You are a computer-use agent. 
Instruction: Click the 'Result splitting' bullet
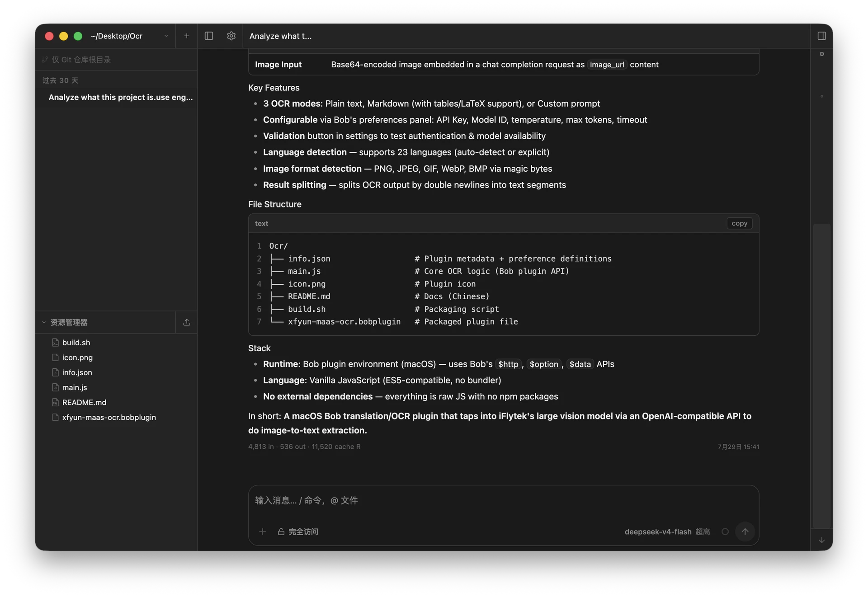pyautogui.click(x=414, y=185)
